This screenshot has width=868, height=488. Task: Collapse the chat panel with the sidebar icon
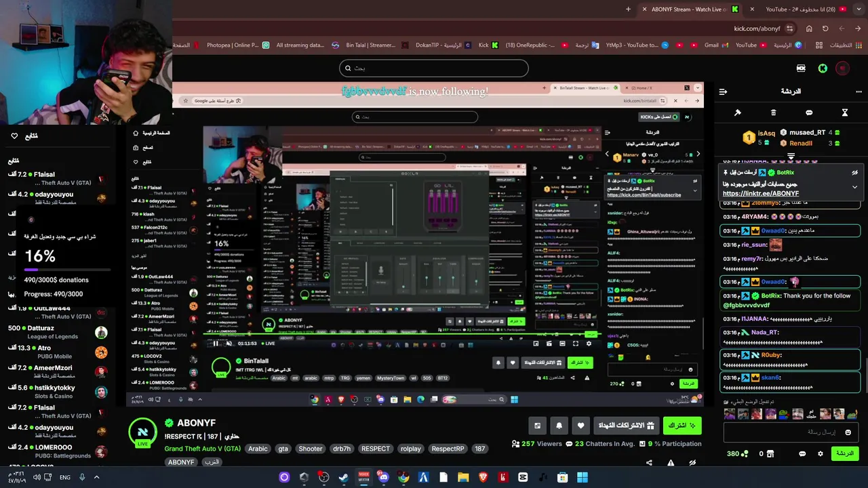pos(724,91)
